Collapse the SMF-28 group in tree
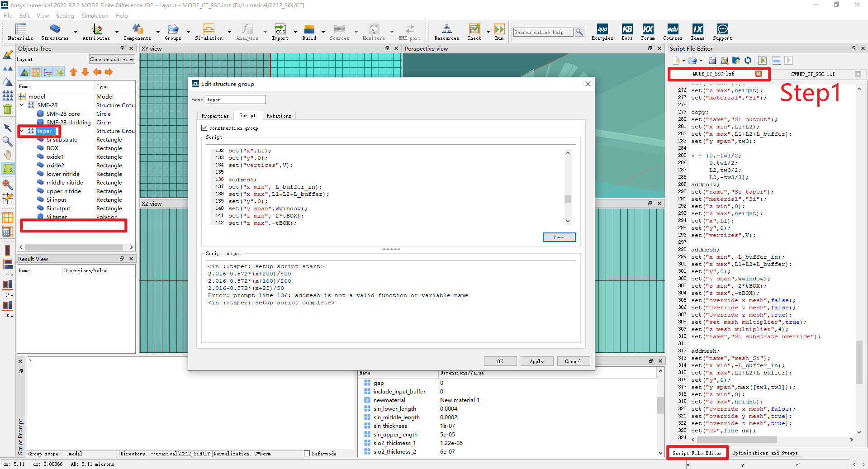868x469 pixels. [22, 105]
